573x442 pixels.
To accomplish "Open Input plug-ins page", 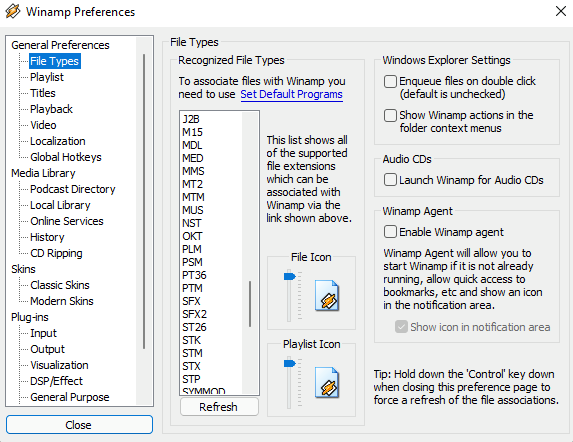I will [x=43, y=333].
